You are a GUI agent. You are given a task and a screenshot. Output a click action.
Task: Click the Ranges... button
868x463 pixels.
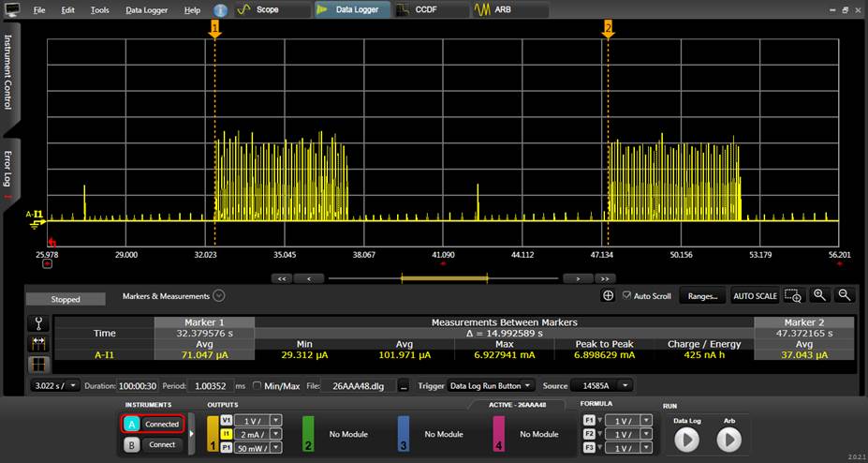(x=702, y=296)
